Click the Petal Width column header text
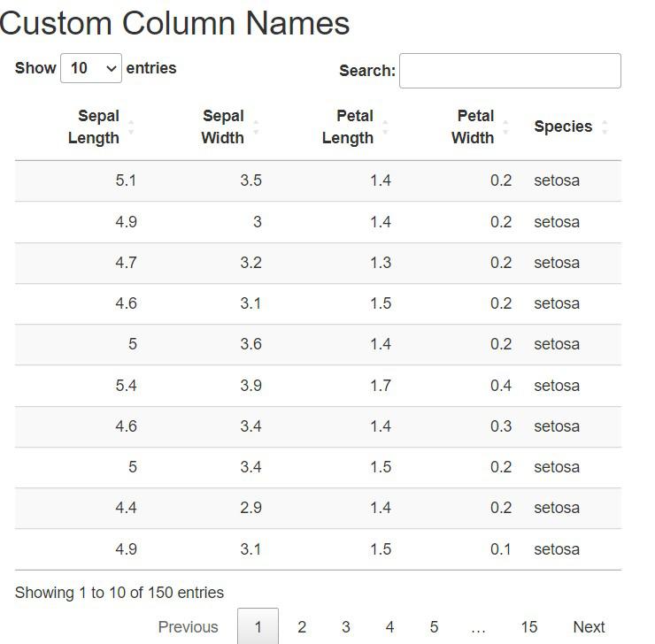This screenshot has height=644, width=655. click(x=473, y=126)
